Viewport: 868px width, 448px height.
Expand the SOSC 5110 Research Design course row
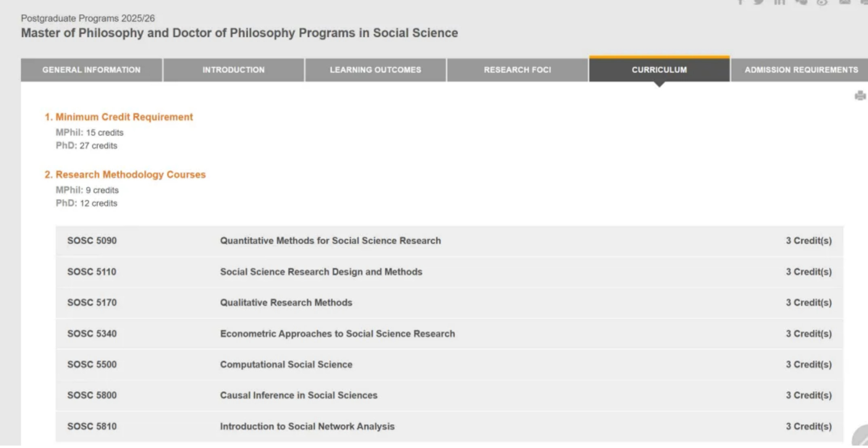pyautogui.click(x=321, y=272)
